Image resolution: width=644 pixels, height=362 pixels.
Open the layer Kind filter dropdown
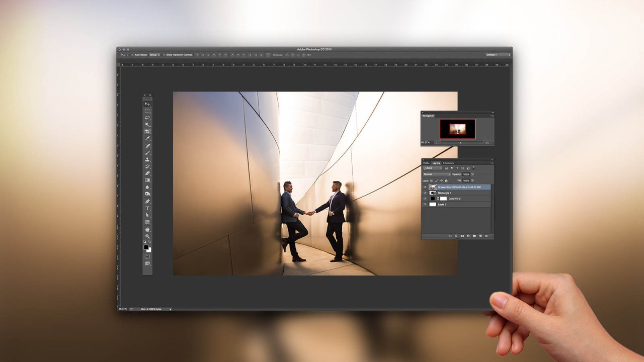click(x=433, y=168)
